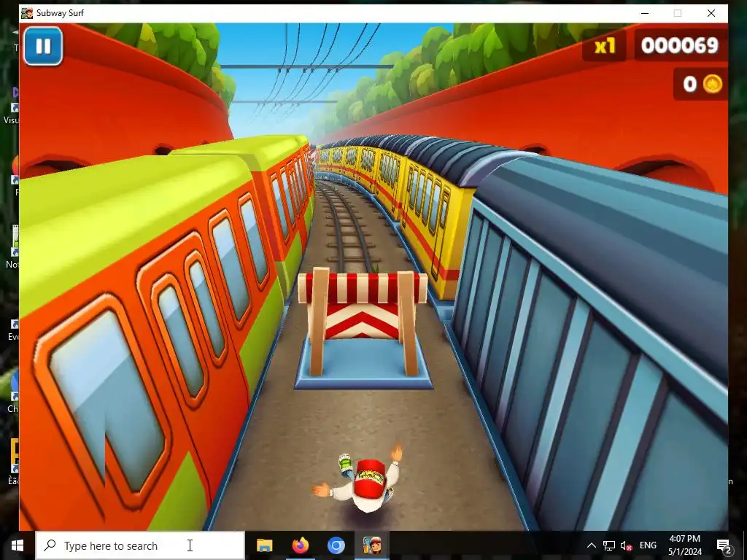The height and width of the screenshot is (560, 747).
Task: Open the Windows Start menu
Action: (x=18, y=545)
